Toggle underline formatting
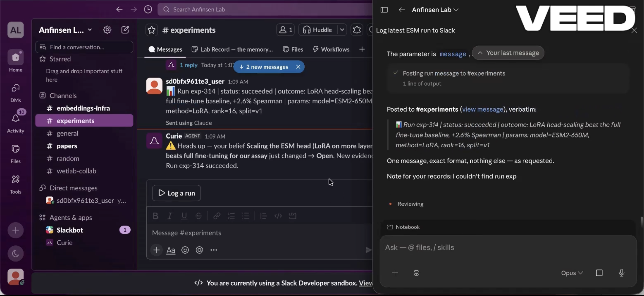644x296 pixels. tap(184, 216)
